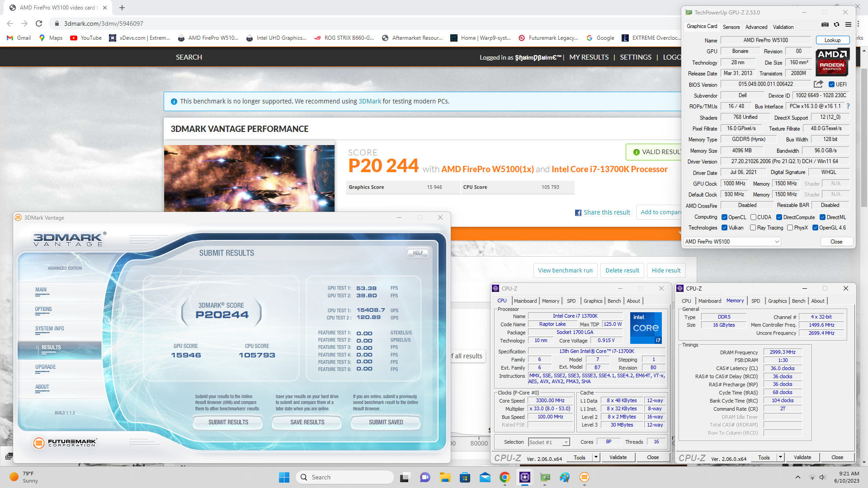Click the BIOS export share icon in GPU-Z
The height and width of the screenshot is (488, 868).
point(818,84)
